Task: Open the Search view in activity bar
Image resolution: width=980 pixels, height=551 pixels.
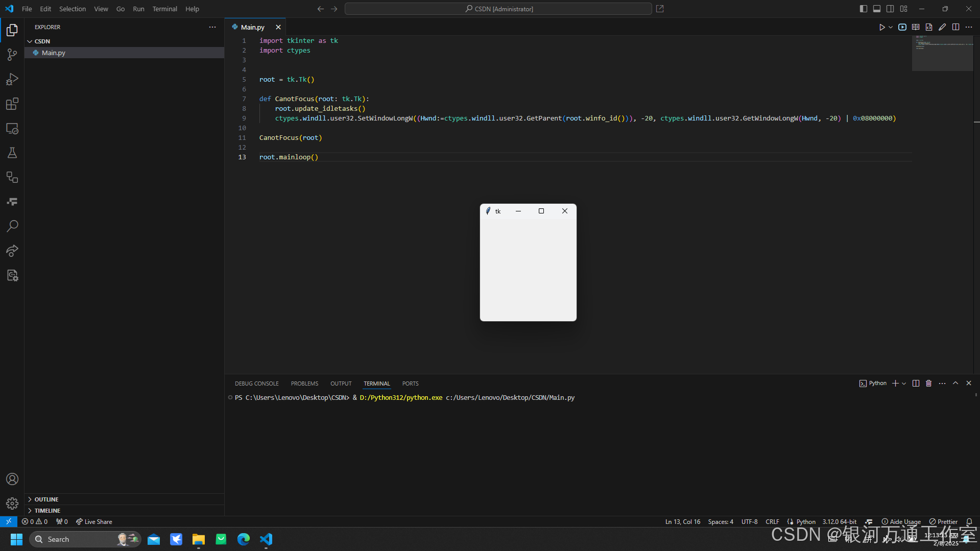Action: [x=12, y=226]
